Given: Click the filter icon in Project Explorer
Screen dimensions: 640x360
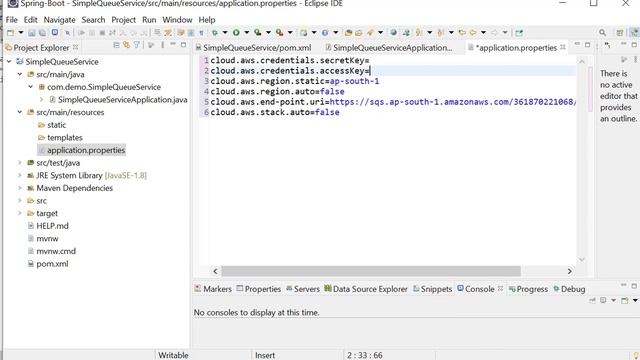Looking at the screenshot, I should click(x=137, y=45).
